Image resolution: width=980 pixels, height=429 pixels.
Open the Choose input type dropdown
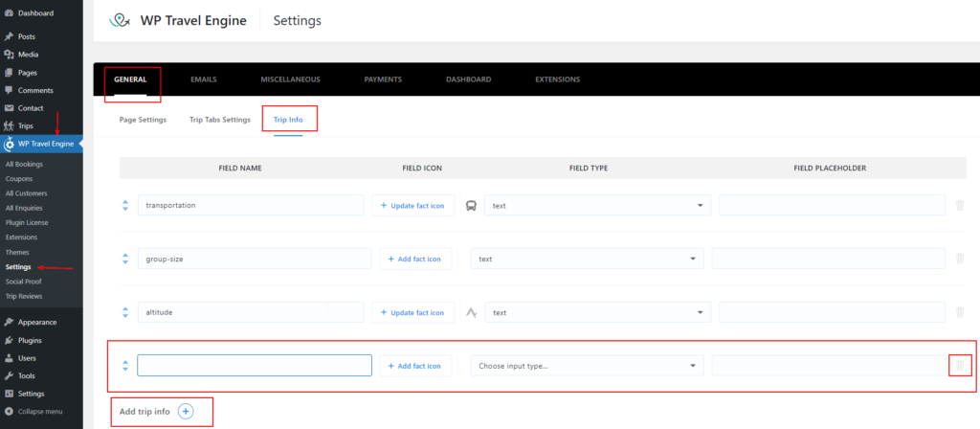[588, 366]
